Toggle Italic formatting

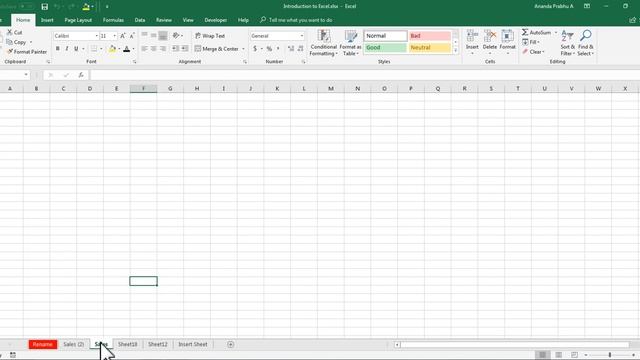point(67,49)
